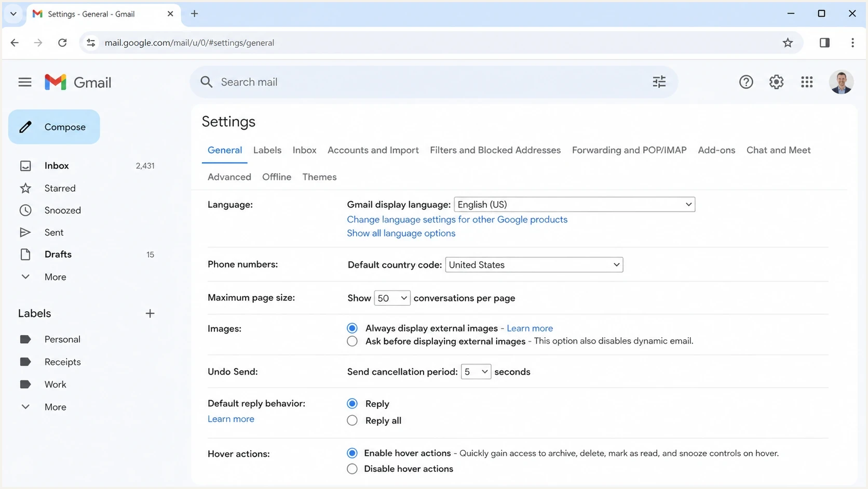
Task: Open Gmail display language dropdown
Action: click(574, 205)
